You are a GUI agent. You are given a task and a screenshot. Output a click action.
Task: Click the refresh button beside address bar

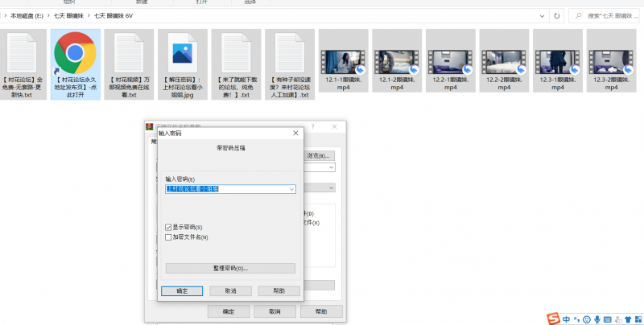pos(557,15)
